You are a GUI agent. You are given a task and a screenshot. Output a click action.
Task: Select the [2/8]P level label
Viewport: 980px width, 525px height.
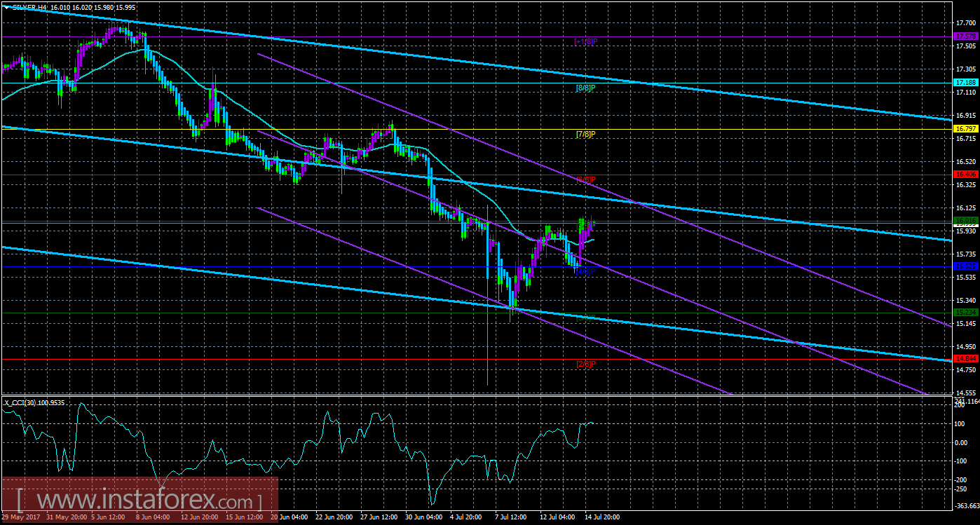pyautogui.click(x=585, y=364)
